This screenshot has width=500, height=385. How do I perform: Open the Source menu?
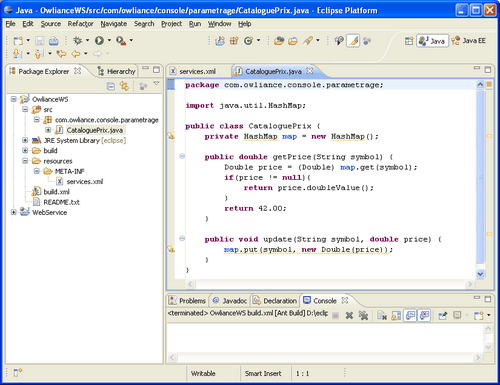[x=51, y=24]
